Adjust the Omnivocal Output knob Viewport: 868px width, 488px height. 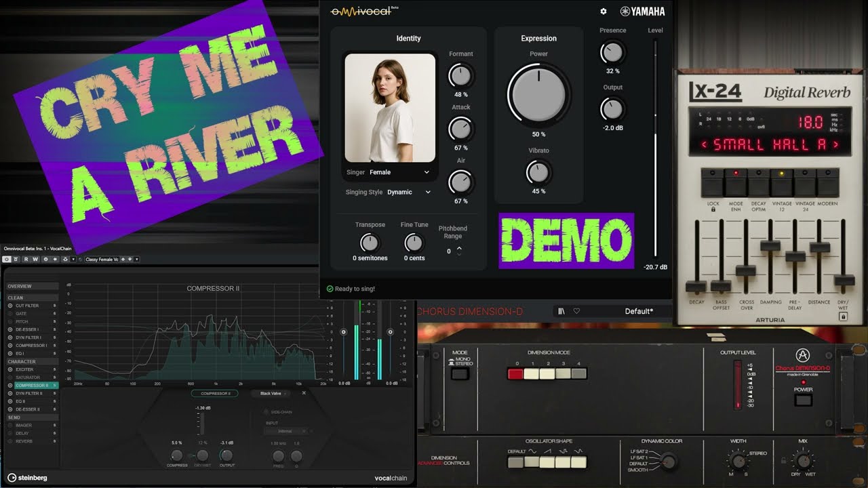point(612,108)
